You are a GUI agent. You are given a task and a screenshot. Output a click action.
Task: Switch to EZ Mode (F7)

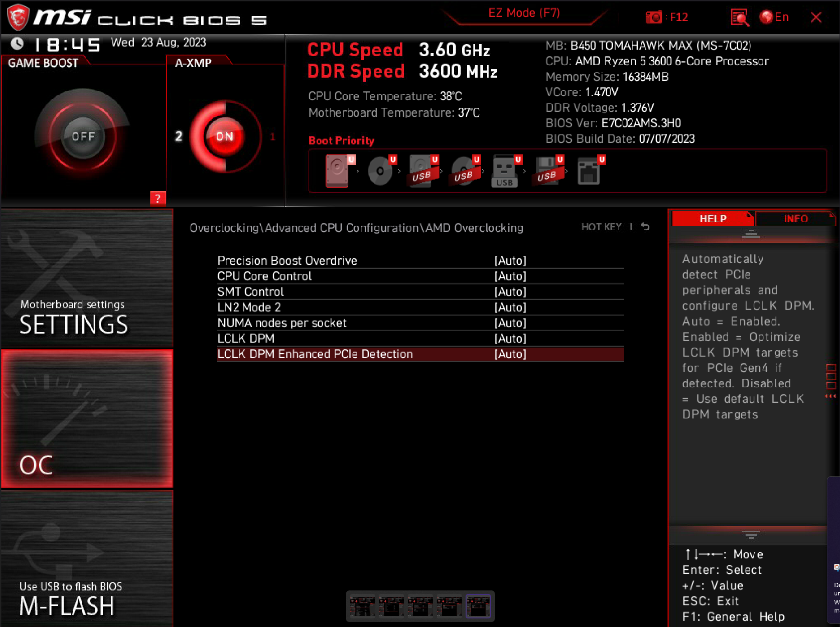tap(524, 13)
